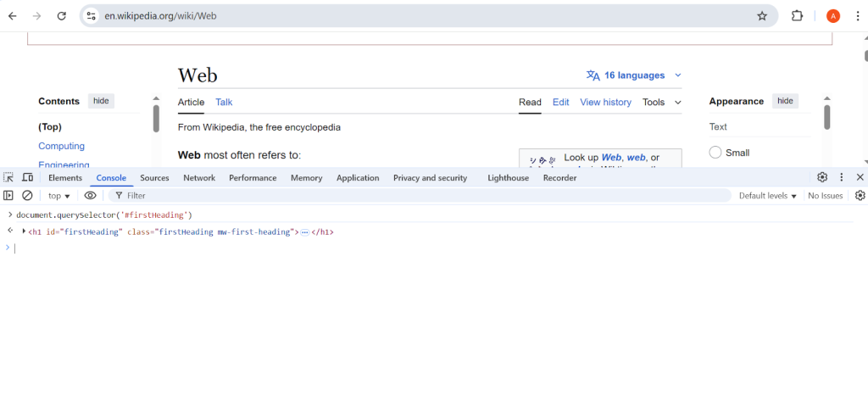Open console settings gear
Viewport: 868px width, 418px height.
(x=860, y=196)
